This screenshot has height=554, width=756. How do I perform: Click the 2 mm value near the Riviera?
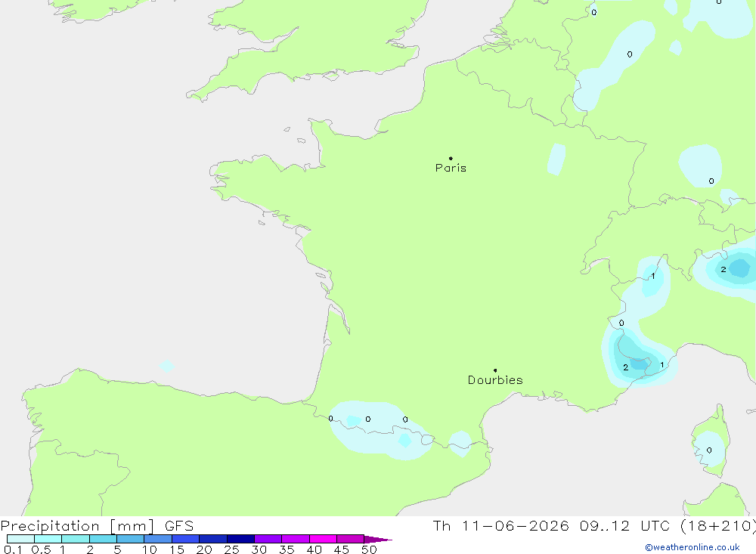pyautogui.click(x=625, y=367)
